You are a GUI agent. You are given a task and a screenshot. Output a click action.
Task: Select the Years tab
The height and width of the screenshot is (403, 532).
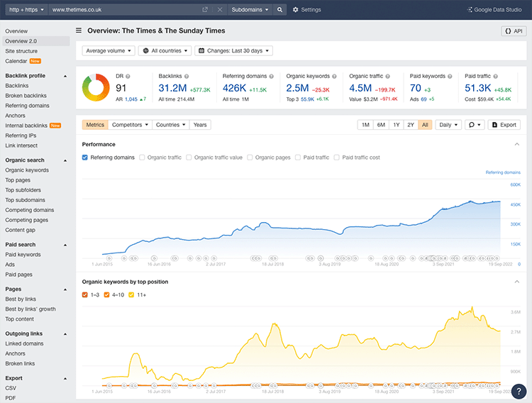tap(200, 125)
